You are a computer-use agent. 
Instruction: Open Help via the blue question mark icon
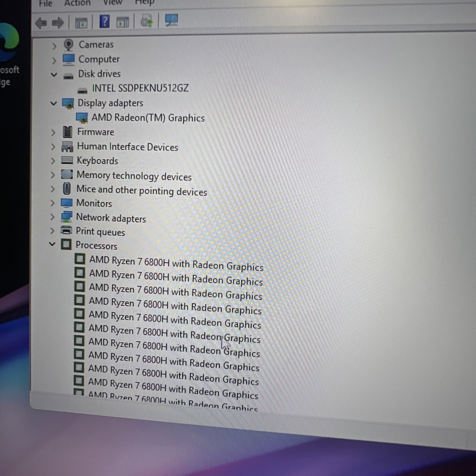coord(104,21)
